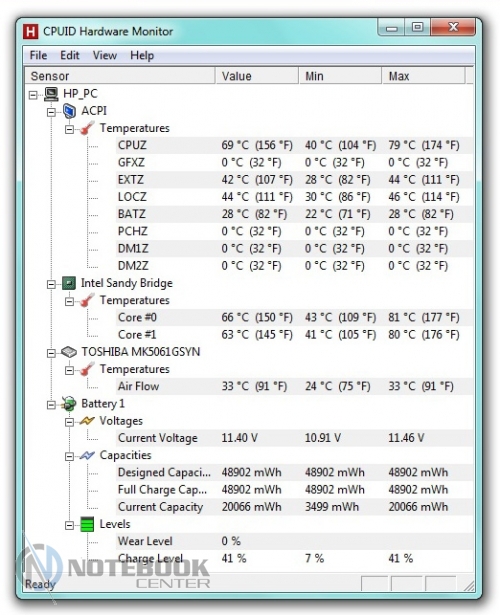This screenshot has width=500, height=615.
Task: Select the Wear Level row
Action: pos(294,541)
